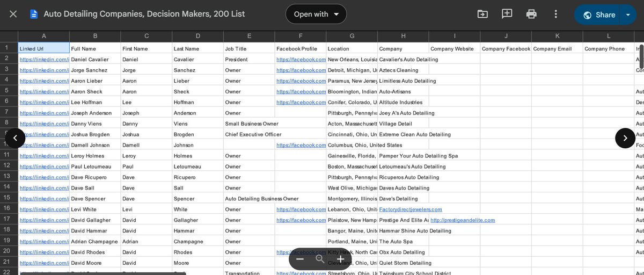The width and height of the screenshot is (644, 275).
Task: Zoom out with the minus icon
Action: click(x=300, y=259)
